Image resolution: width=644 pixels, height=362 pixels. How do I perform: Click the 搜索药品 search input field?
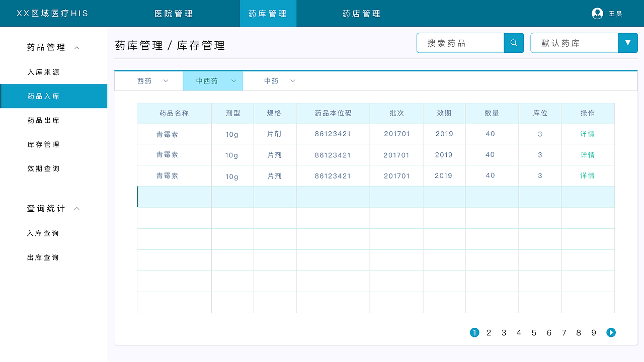[x=460, y=43]
